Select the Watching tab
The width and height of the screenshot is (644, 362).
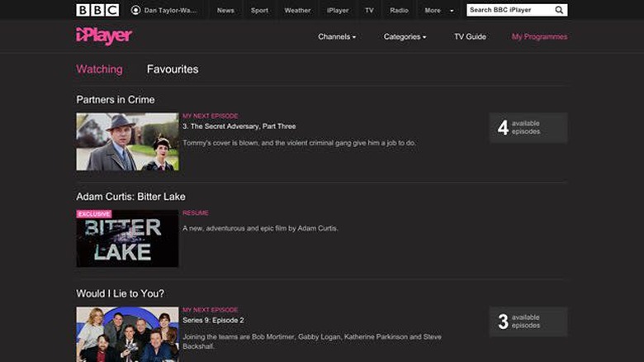click(x=99, y=69)
